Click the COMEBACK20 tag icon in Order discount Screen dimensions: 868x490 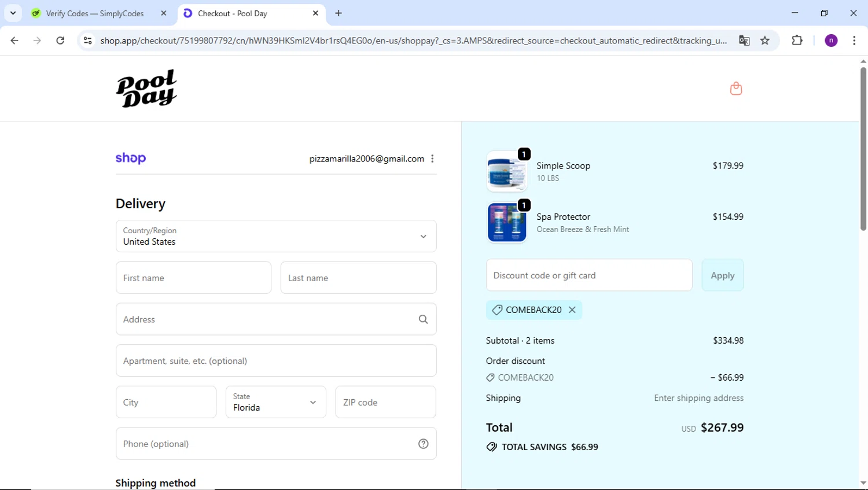coord(490,378)
